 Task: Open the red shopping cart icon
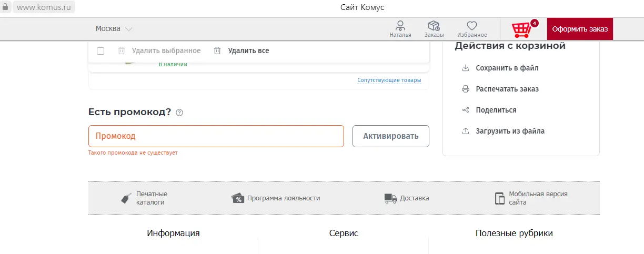point(521,29)
